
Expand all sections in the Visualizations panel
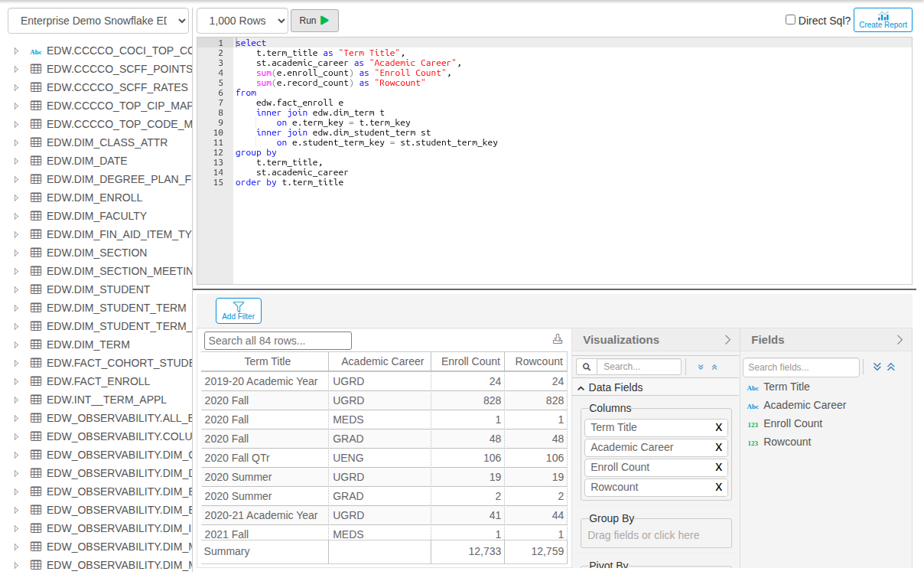click(x=701, y=367)
